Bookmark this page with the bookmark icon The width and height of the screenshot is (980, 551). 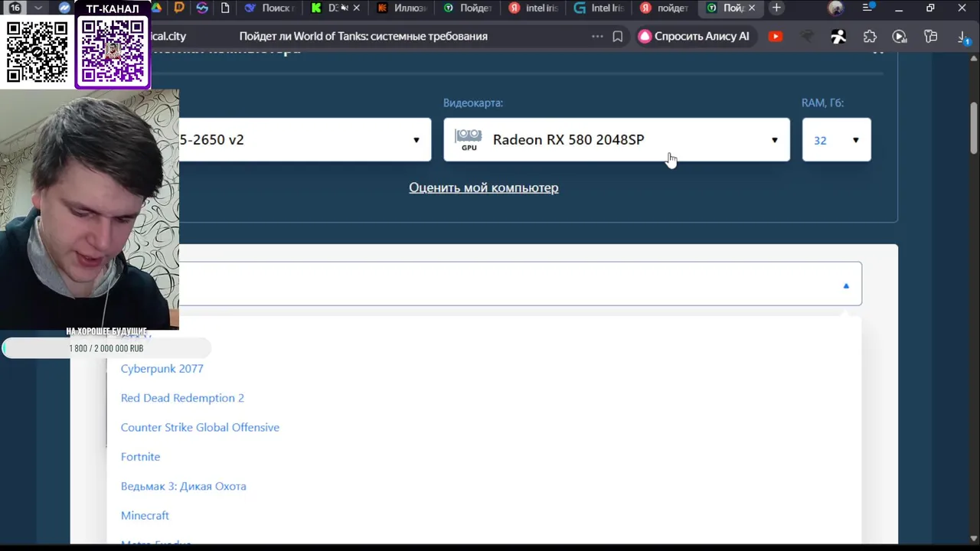coord(617,36)
